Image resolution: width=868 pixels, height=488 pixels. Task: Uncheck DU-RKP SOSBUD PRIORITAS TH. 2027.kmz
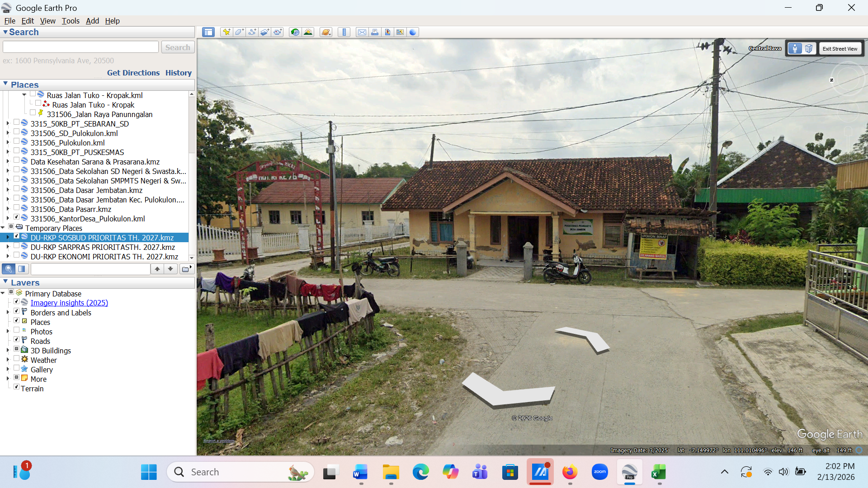17,236
